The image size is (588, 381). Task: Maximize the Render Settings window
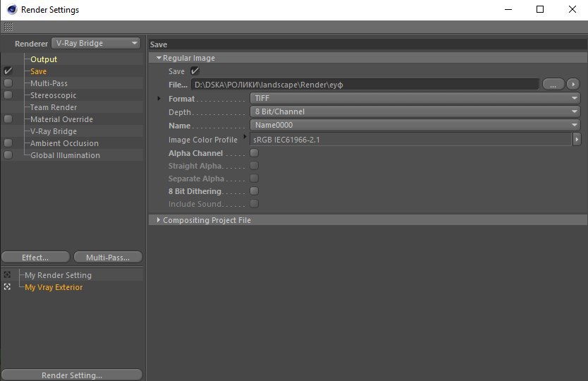tap(540, 9)
